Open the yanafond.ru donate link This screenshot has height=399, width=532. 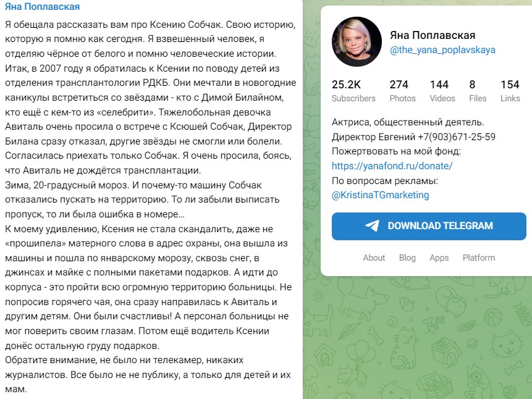click(392, 166)
